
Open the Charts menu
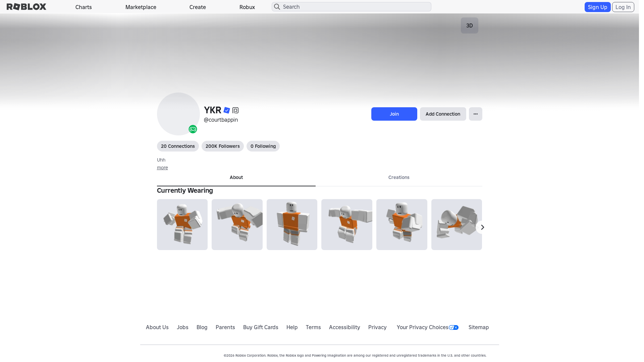click(84, 7)
